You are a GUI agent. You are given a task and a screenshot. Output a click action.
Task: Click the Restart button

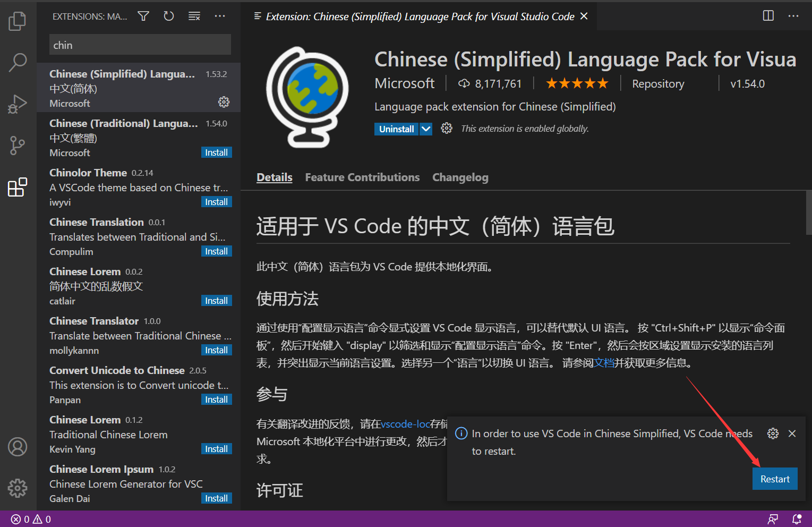pos(775,479)
